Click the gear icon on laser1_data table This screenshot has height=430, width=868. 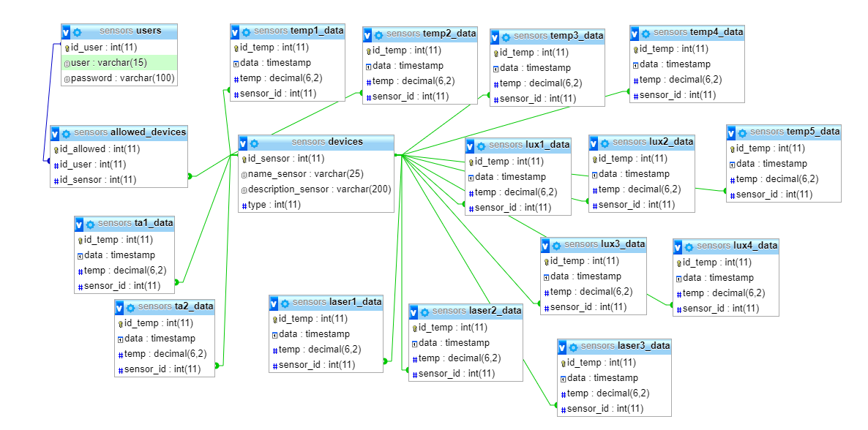pos(285,303)
